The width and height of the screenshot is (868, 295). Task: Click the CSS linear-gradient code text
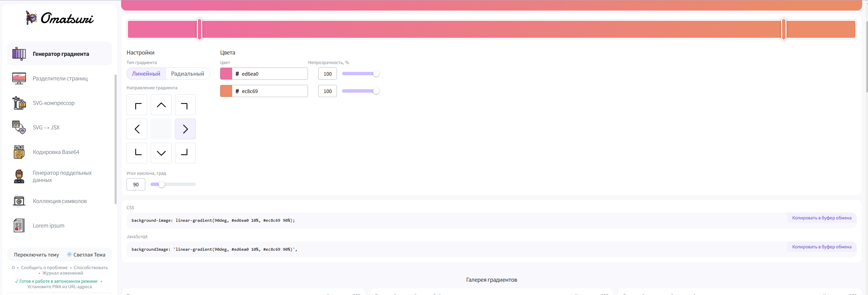pyautogui.click(x=213, y=220)
